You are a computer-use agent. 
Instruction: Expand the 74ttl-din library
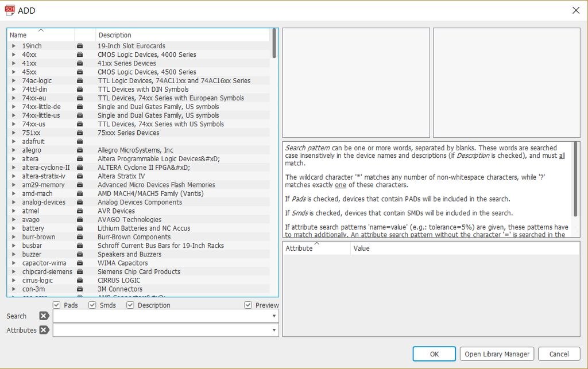[x=14, y=89]
